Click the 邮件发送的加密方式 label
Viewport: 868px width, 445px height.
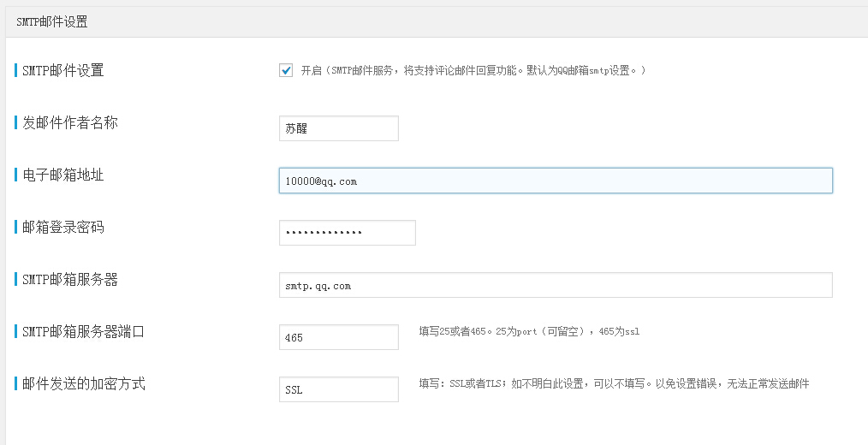(84, 383)
